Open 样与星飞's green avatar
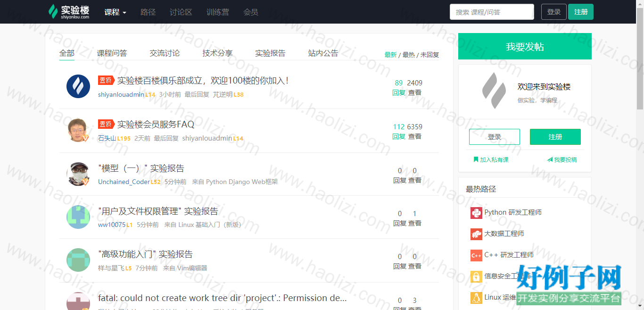The height and width of the screenshot is (310, 644). pos(78,260)
